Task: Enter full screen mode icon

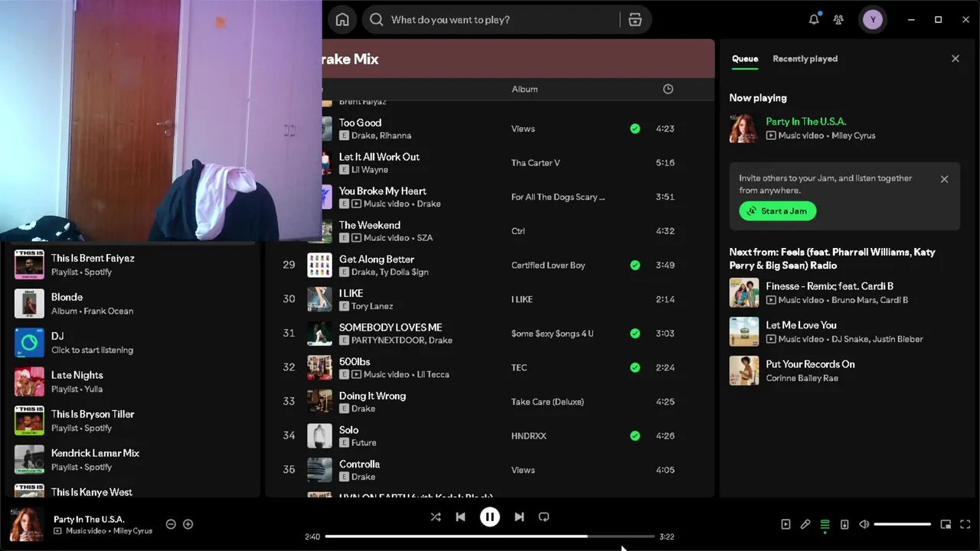Action: click(965, 524)
